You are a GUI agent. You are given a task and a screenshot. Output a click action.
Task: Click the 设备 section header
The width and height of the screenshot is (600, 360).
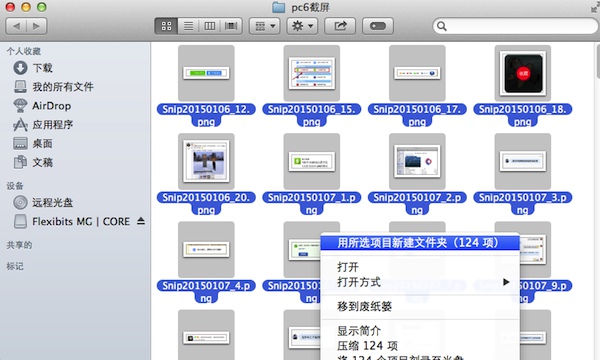point(15,186)
